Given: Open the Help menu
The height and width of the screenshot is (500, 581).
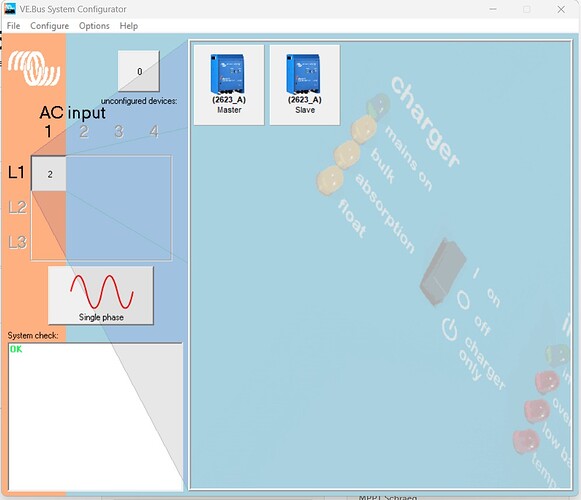Looking at the screenshot, I should pos(129,26).
